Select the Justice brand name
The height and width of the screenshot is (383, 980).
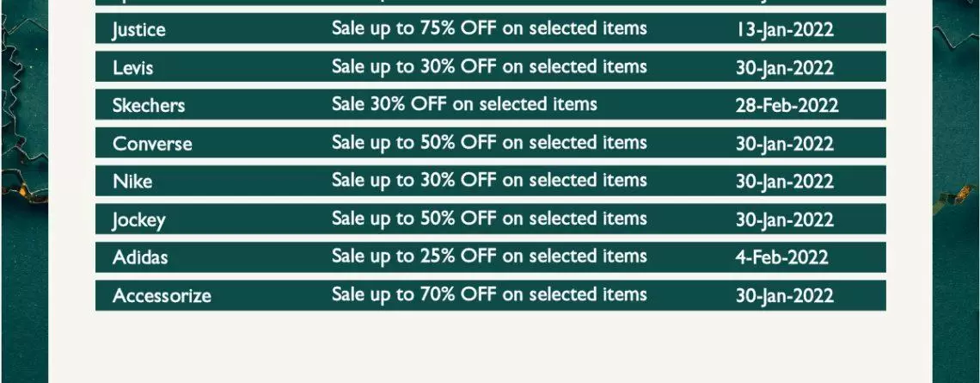138,30
